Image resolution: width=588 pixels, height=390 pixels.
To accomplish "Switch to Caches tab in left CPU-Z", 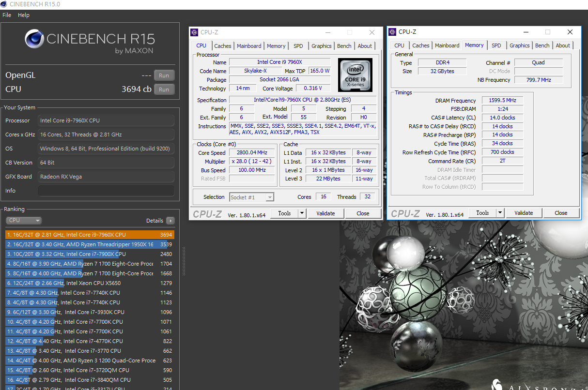I will [223, 46].
